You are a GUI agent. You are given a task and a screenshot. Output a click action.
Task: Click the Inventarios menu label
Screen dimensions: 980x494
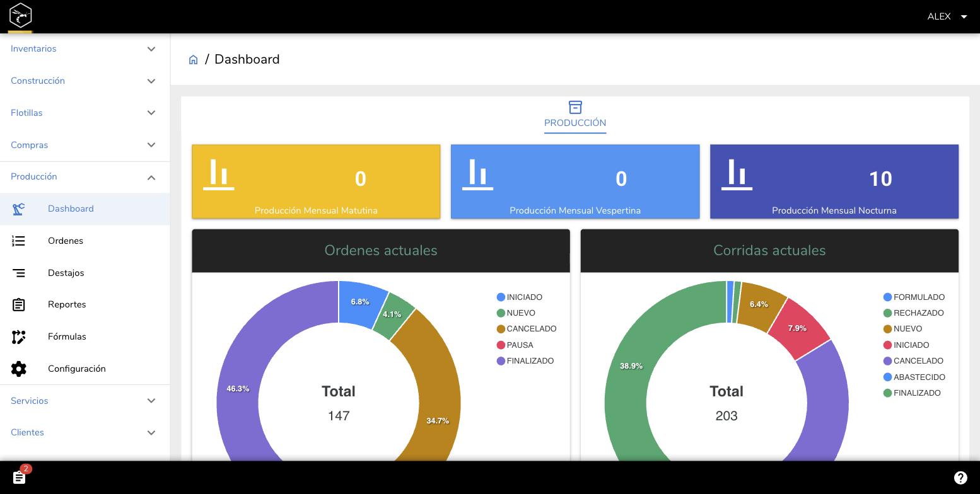pyautogui.click(x=33, y=49)
